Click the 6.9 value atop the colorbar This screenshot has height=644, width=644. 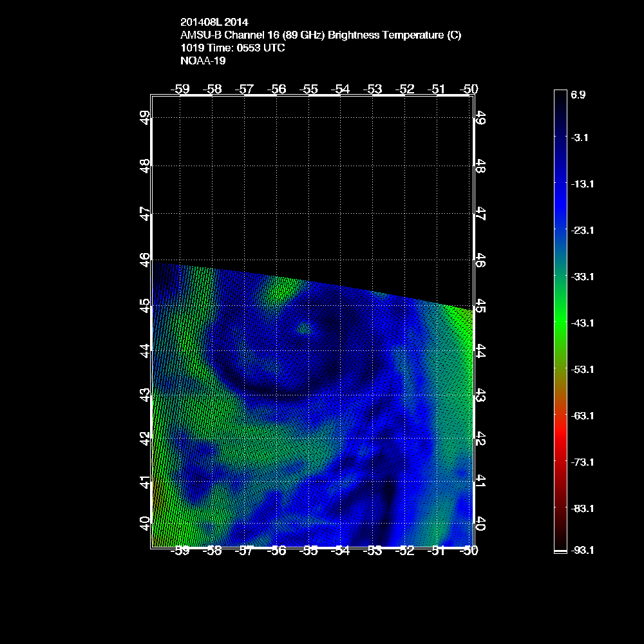pyautogui.click(x=578, y=95)
